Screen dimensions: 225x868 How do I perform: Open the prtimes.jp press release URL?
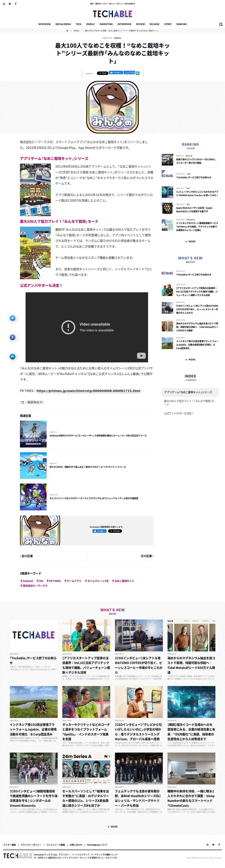coord(88,391)
